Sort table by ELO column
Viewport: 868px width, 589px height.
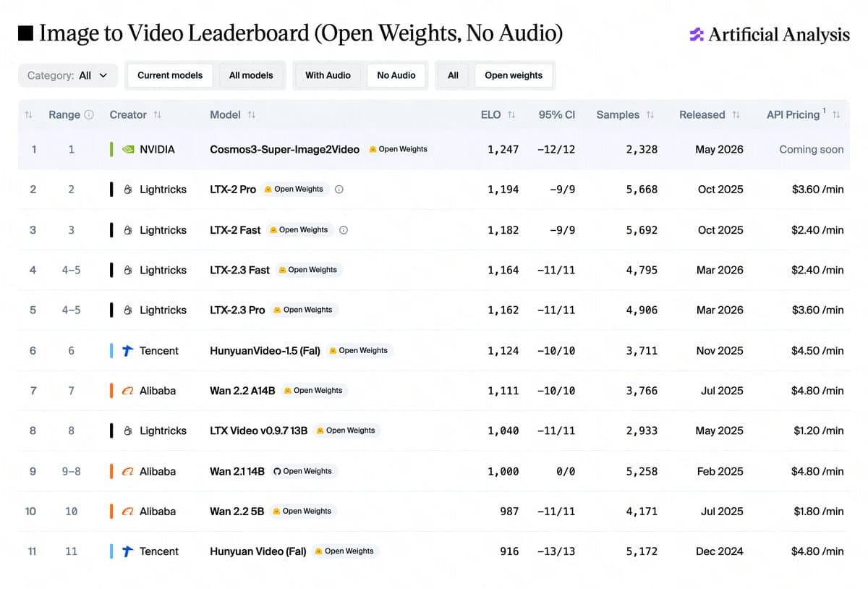(x=511, y=115)
